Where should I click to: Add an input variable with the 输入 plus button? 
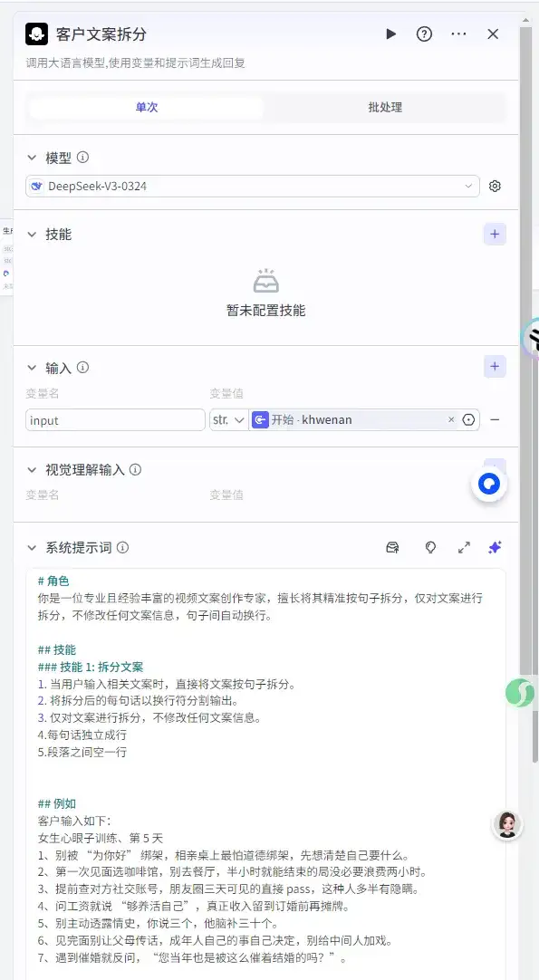tap(495, 366)
